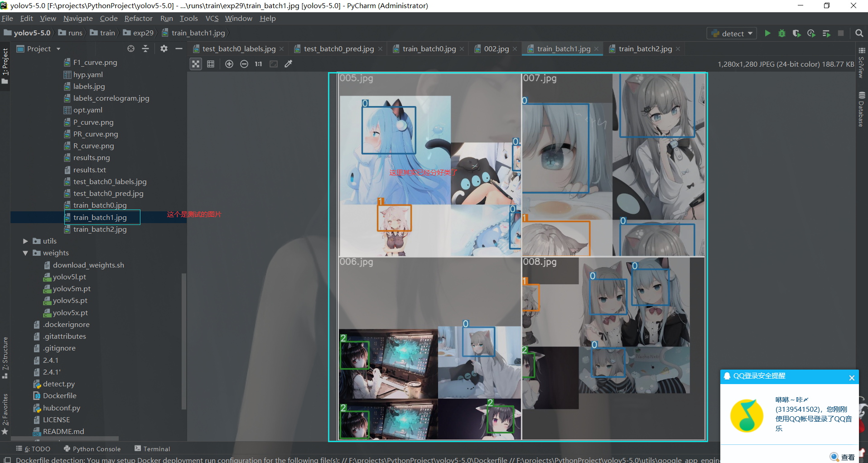Switch to test_batch0_labels.jpg tab
The image size is (868, 463).
point(239,49)
